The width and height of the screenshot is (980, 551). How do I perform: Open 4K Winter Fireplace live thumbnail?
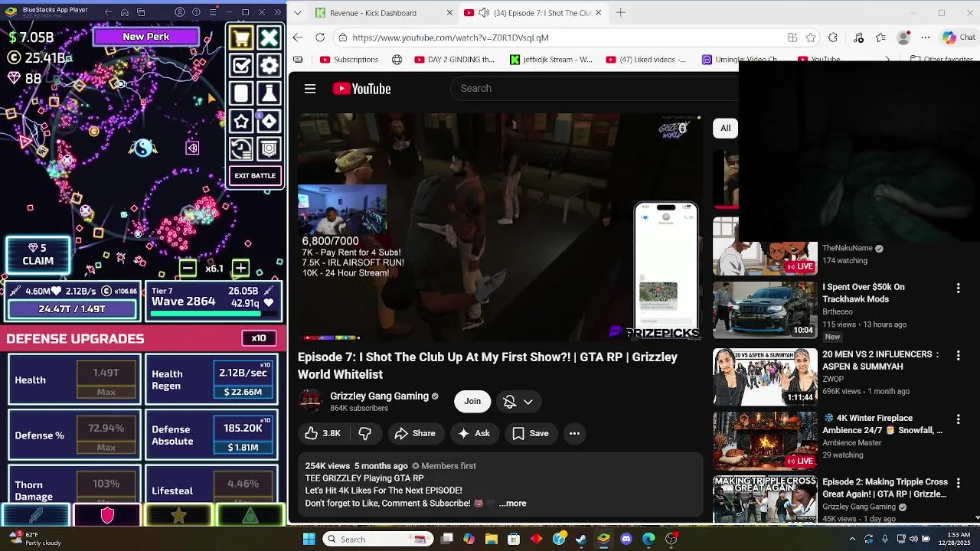765,440
